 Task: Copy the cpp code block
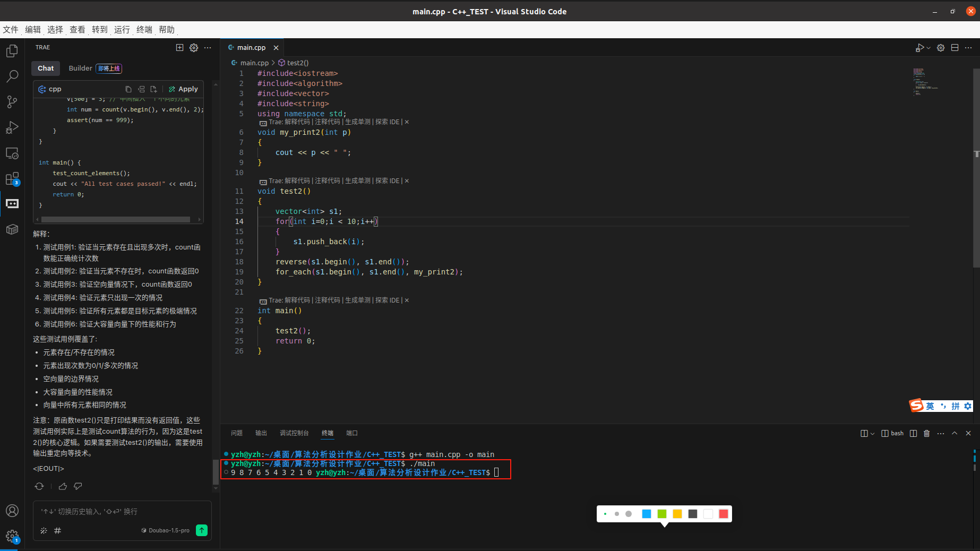click(128, 89)
